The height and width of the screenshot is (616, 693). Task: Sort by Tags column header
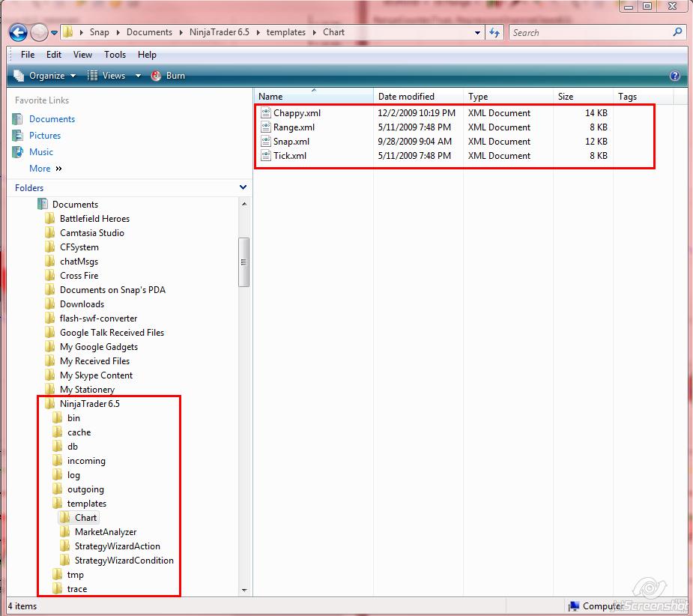tap(643, 97)
